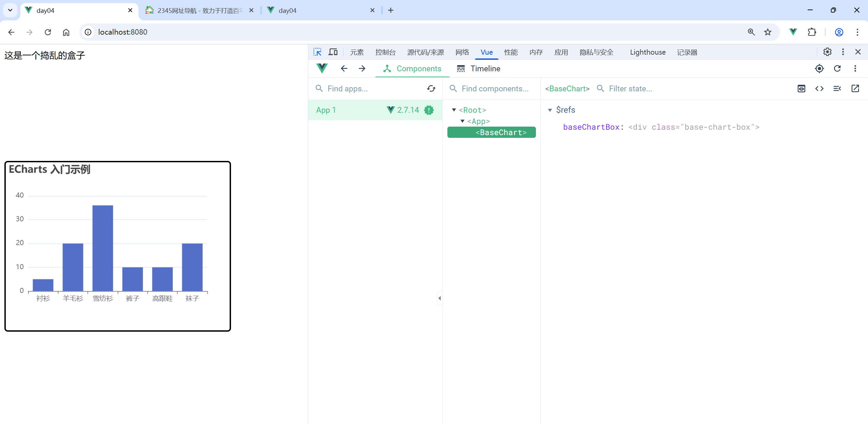Open DevTools settings gear
Screen dimensions: 868x424
click(827, 52)
